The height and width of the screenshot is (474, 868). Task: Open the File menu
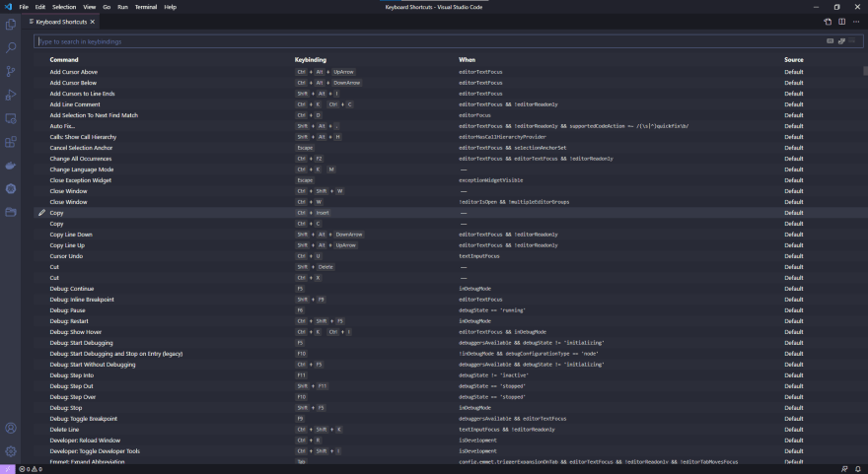click(24, 7)
